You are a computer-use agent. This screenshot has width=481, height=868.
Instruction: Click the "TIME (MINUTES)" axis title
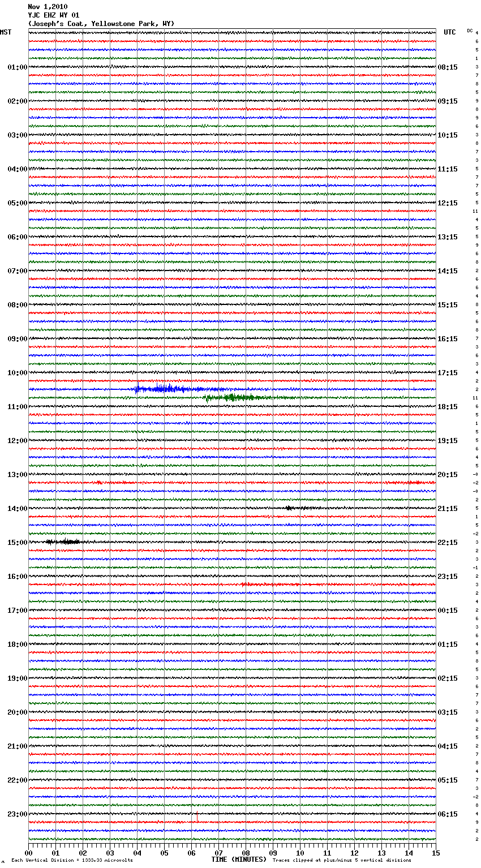coord(239,860)
